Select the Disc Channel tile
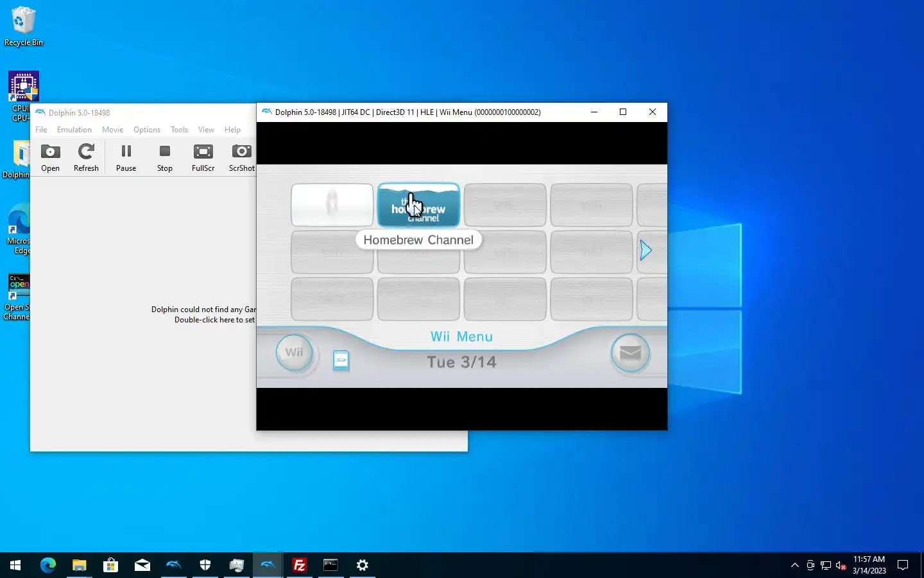 coord(332,205)
